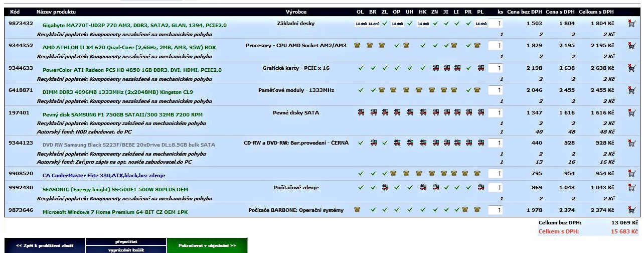Remove CoolerMaster Elite 330 case from cart

coord(631,174)
